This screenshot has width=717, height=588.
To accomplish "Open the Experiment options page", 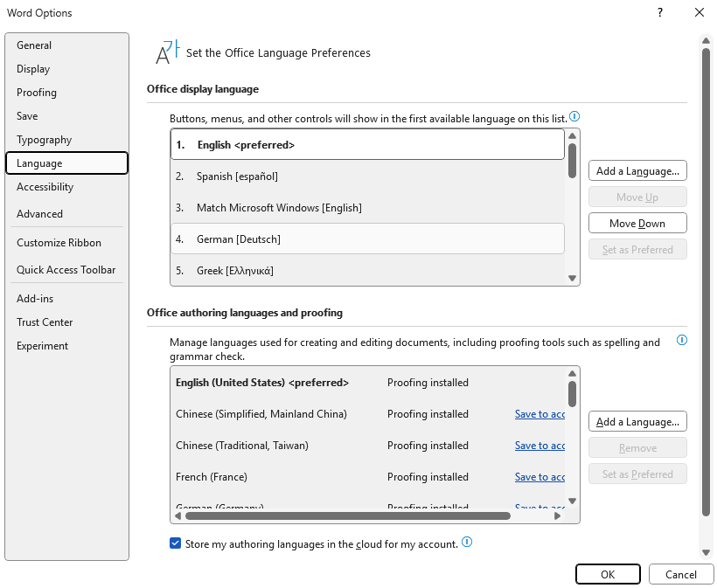I will click(x=41, y=345).
